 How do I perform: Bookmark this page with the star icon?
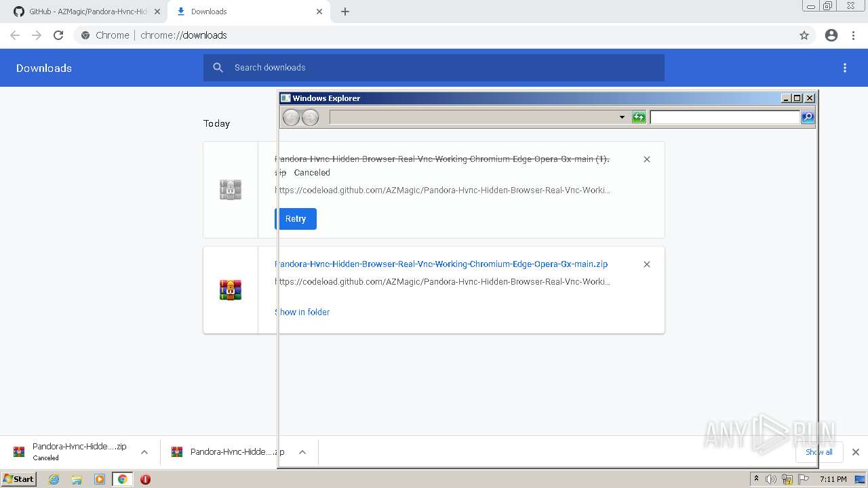pyautogui.click(x=804, y=35)
